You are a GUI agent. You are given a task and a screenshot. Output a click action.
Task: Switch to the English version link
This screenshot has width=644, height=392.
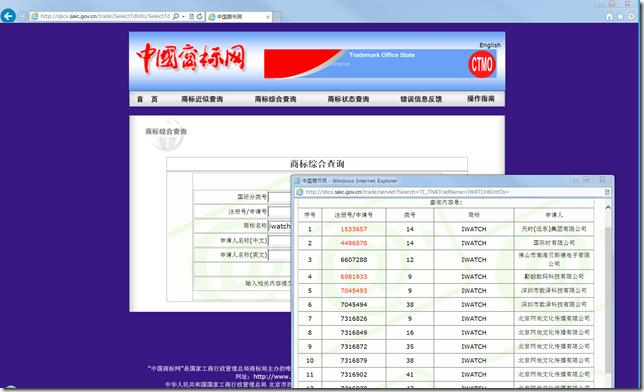click(490, 45)
